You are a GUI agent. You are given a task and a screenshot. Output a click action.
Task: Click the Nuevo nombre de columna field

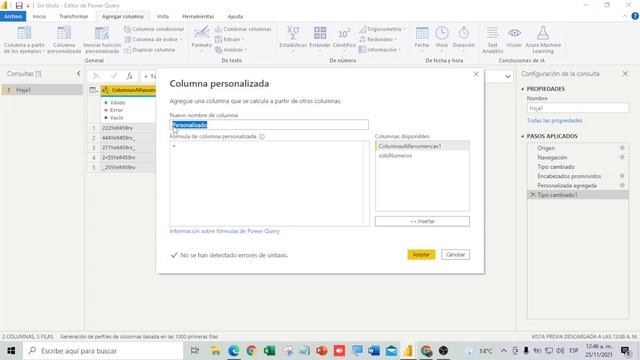click(x=269, y=124)
